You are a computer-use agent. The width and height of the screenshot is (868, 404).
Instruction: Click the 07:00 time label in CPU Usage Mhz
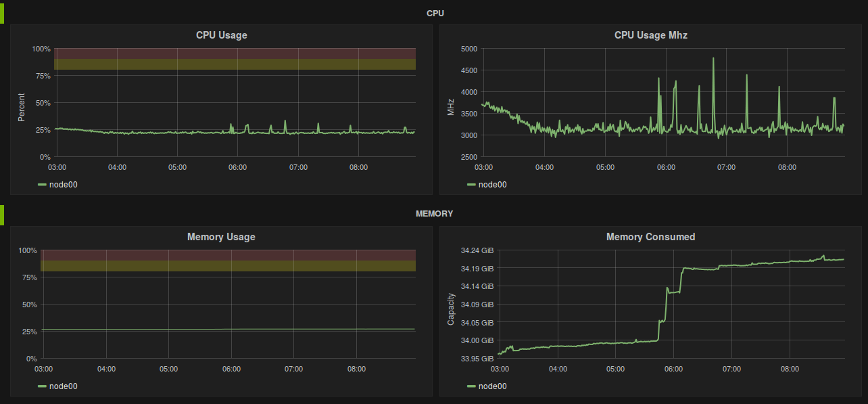727,167
